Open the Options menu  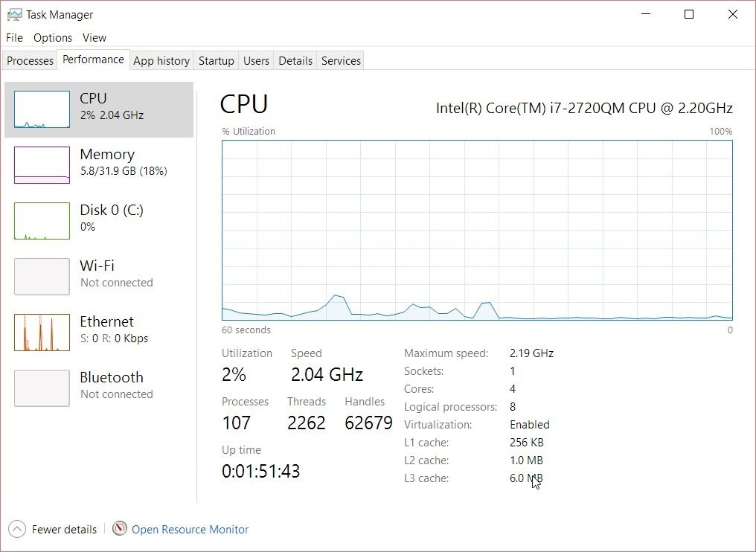pyautogui.click(x=53, y=38)
